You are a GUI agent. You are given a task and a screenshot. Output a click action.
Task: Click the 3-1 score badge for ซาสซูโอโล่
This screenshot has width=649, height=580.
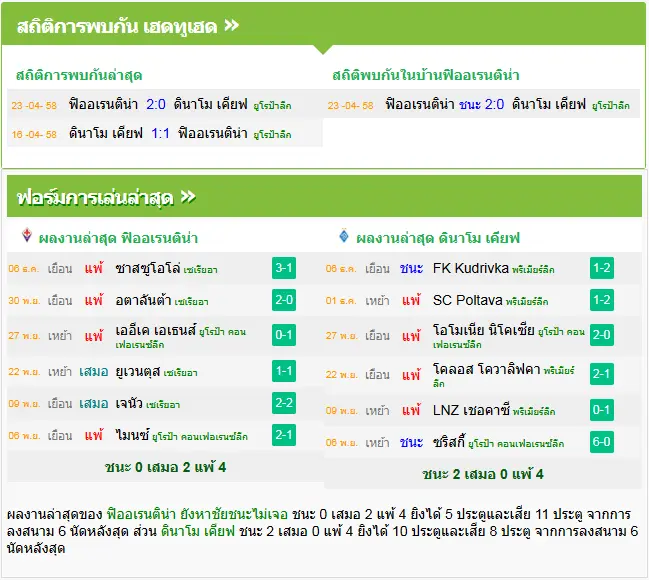coord(284,268)
